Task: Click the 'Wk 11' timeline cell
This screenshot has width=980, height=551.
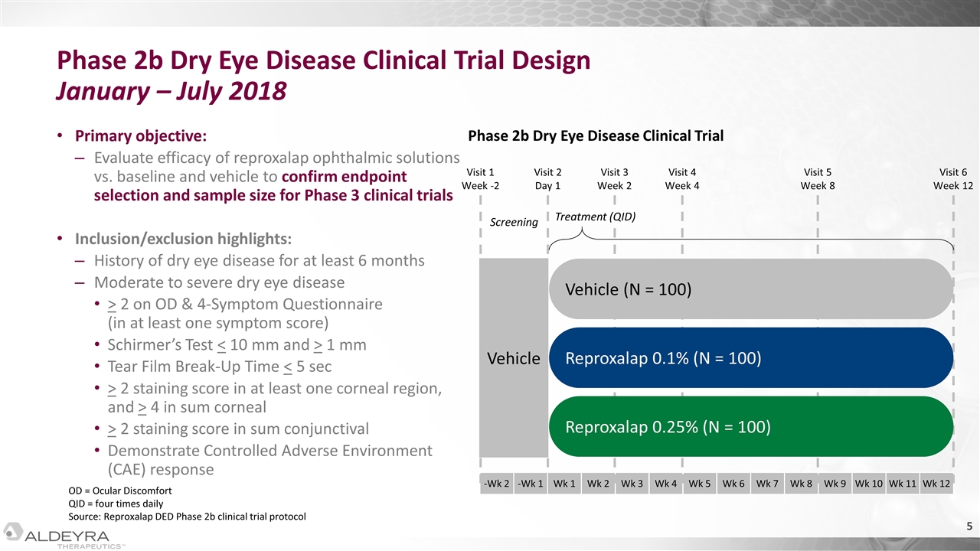Action: 903,484
